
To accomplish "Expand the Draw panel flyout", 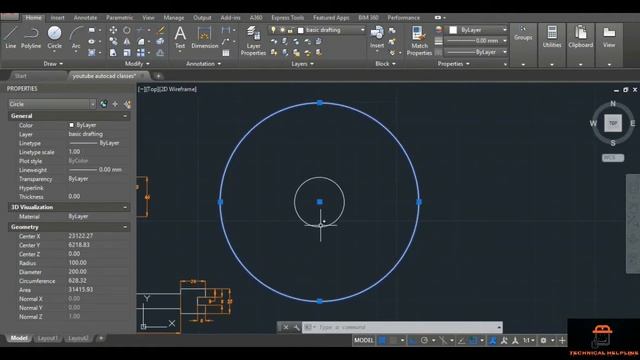I will 53,64.
